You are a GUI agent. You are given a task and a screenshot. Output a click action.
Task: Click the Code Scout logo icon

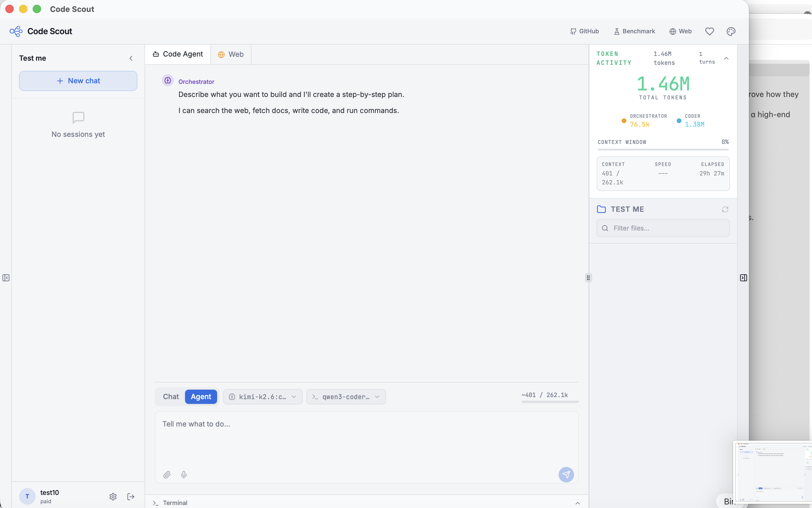pyautogui.click(x=16, y=31)
